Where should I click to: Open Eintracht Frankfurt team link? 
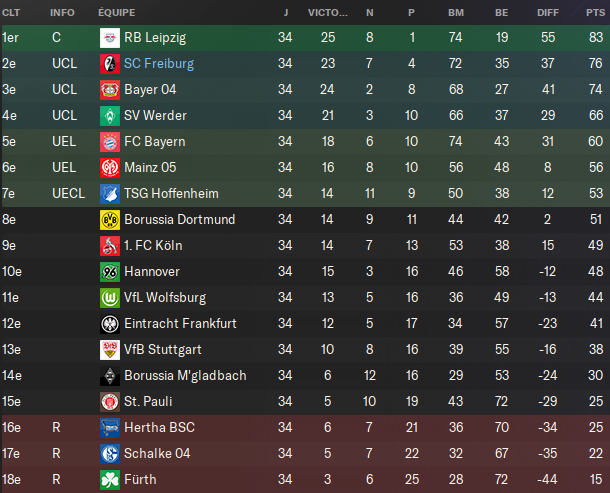pos(180,323)
